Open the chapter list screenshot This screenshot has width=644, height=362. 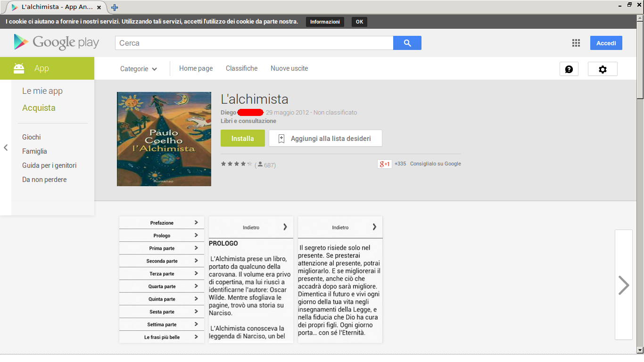(162, 280)
